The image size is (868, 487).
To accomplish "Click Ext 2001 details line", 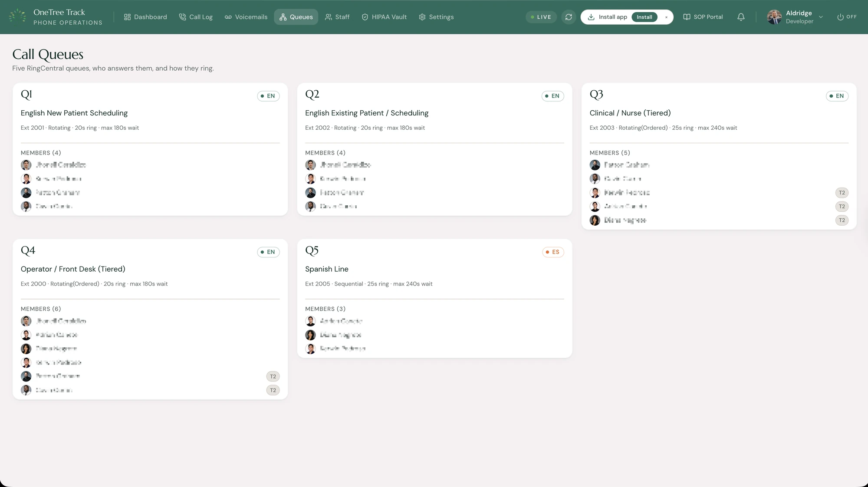I will (80, 128).
